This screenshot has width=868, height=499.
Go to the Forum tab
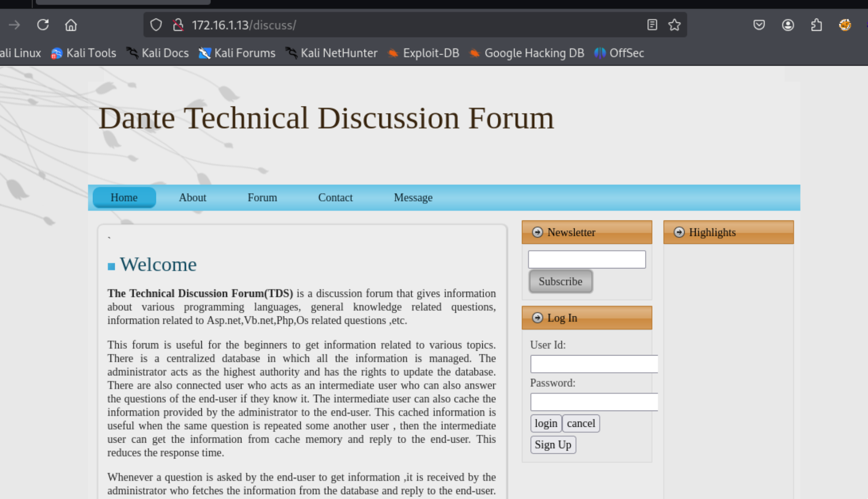pyautogui.click(x=262, y=198)
